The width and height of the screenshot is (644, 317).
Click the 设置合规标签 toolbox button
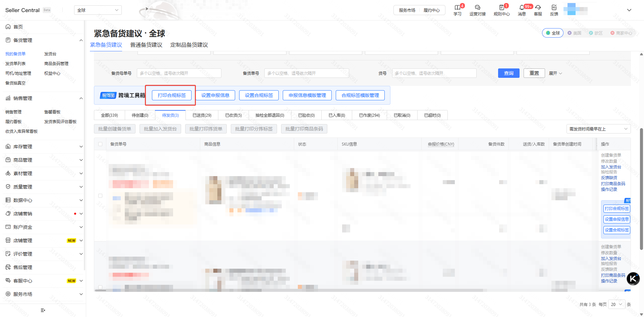click(259, 95)
